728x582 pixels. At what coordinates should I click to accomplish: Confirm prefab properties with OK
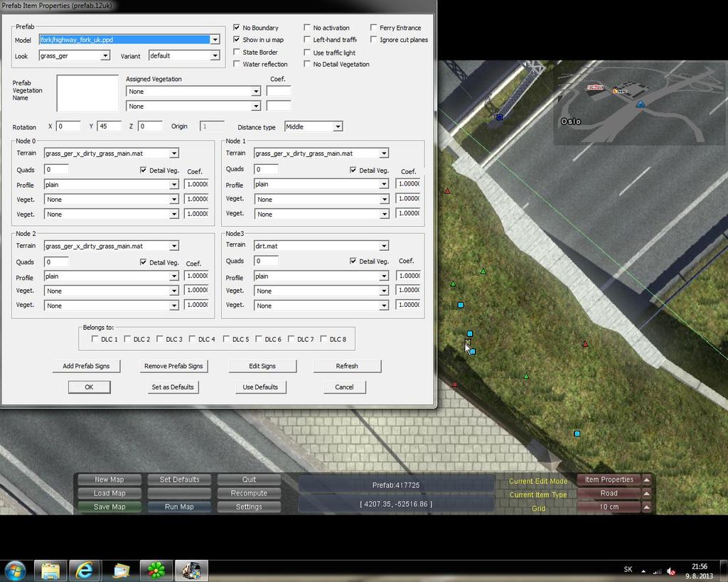[89, 387]
